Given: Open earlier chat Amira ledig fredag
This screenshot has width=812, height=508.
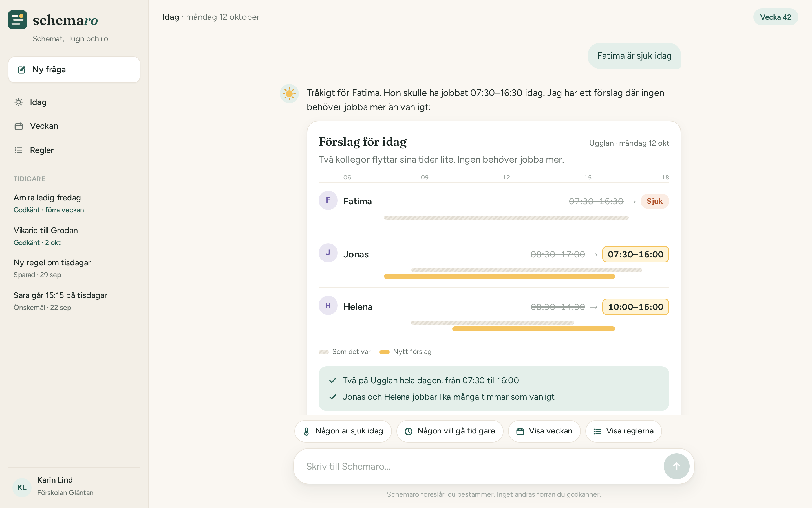Looking at the screenshot, I should pos(74,203).
